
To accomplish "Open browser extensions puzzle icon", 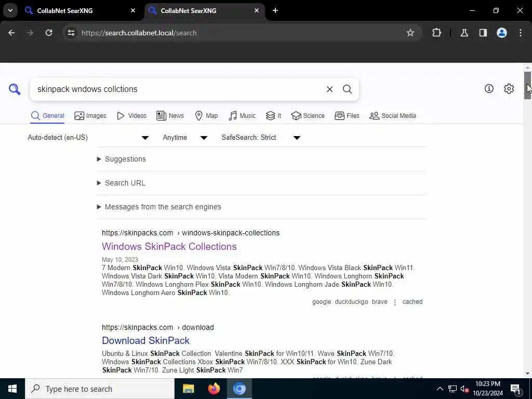I will [436, 33].
